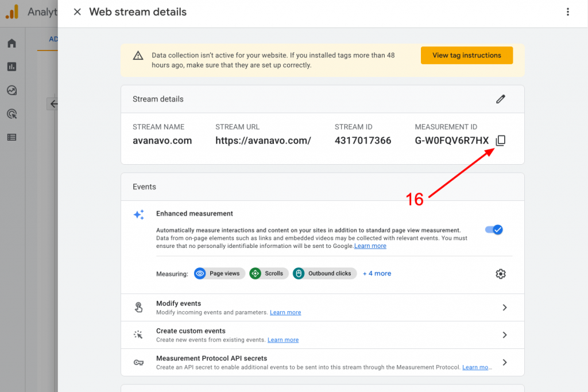The width and height of the screenshot is (588, 392).
Task: Open Learn more link for Create custom events
Action: [283, 340]
